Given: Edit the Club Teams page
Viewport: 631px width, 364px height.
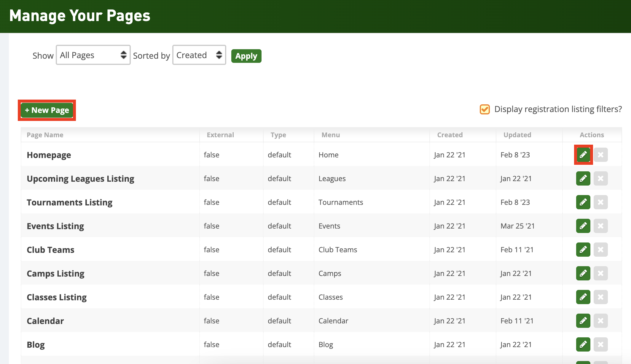Looking at the screenshot, I should (x=583, y=250).
